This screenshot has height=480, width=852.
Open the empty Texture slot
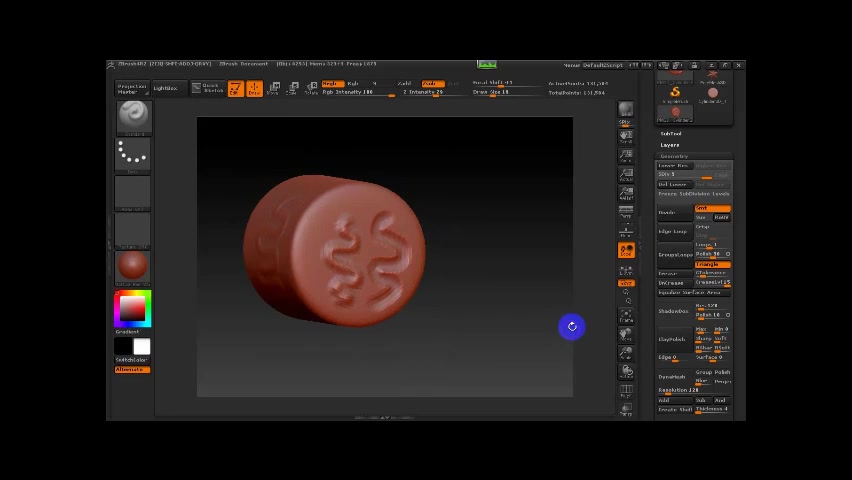point(133,230)
